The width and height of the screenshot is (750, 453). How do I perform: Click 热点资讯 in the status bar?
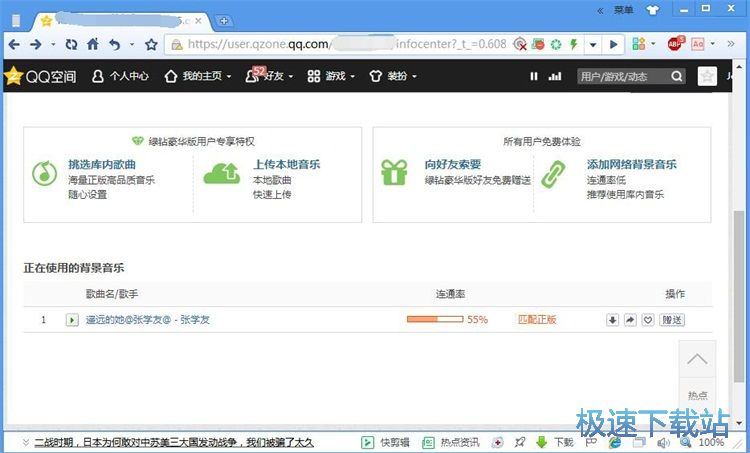(x=451, y=442)
